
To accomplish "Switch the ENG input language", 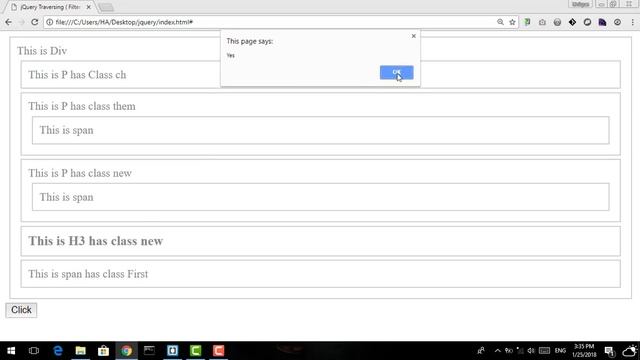I will point(560,351).
